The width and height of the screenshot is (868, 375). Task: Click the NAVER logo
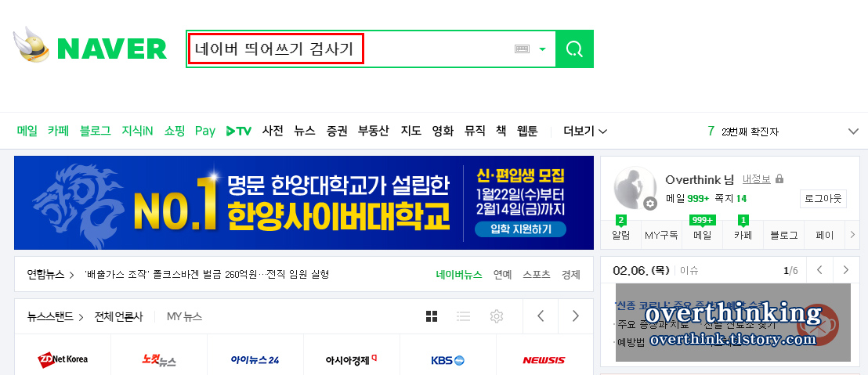[x=112, y=49]
